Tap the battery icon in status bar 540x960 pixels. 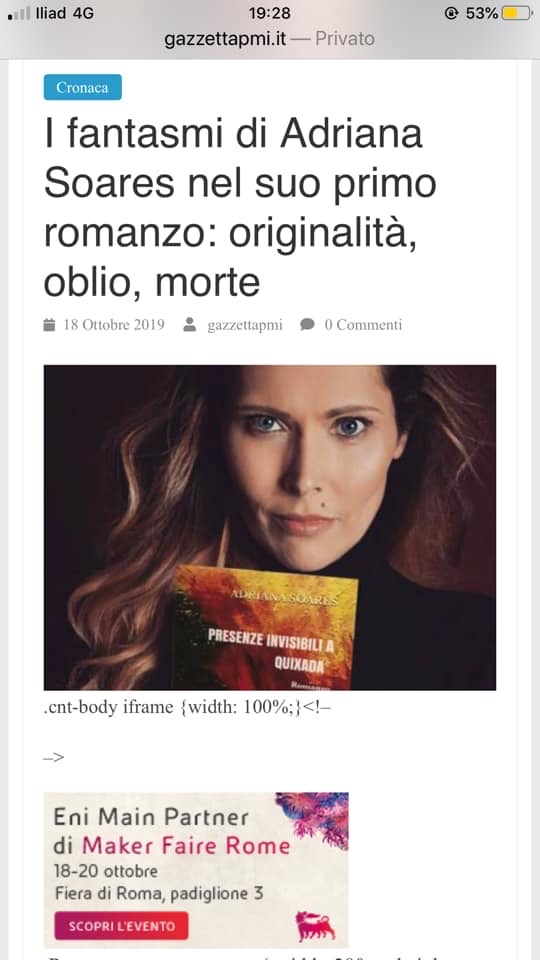pyautogui.click(x=517, y=13)
